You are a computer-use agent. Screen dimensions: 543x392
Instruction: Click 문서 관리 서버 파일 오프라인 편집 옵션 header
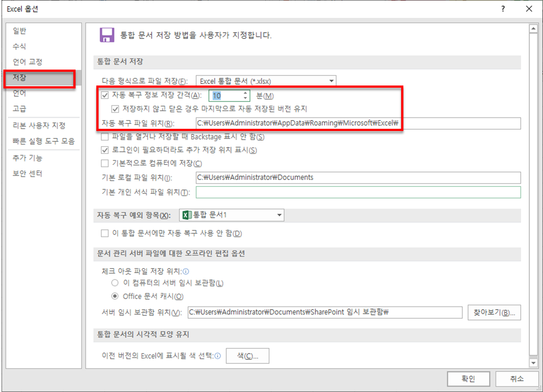[x=307, y=254]
